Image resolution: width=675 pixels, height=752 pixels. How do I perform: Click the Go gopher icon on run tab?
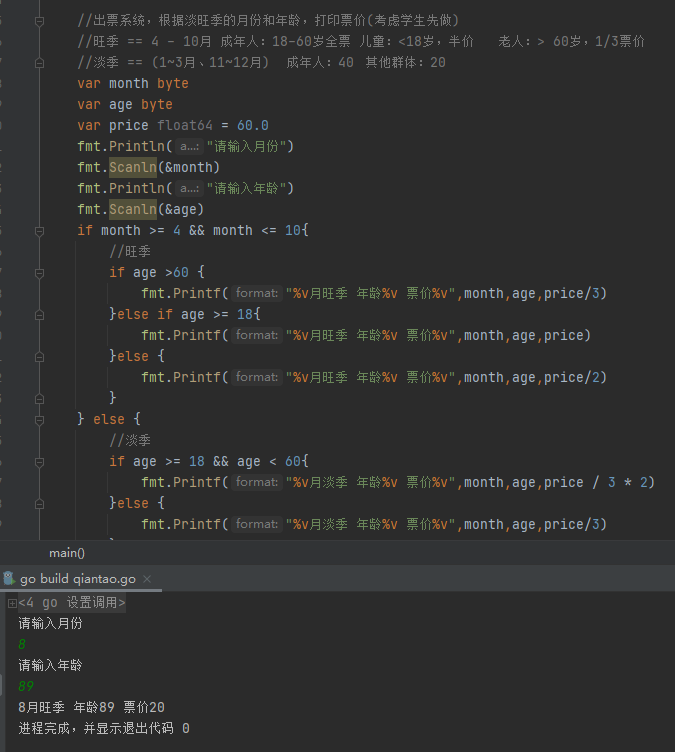tap(9, 579)
